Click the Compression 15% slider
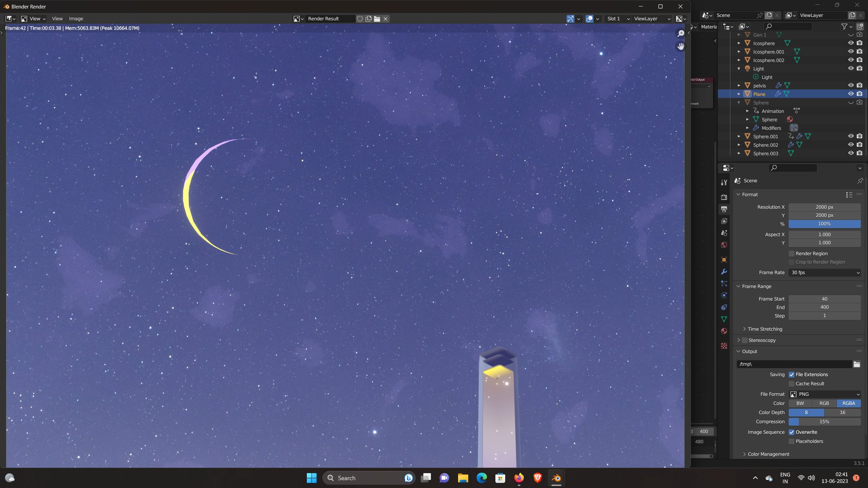Viewport: 868px width, 488px height. tap(824, 421)
